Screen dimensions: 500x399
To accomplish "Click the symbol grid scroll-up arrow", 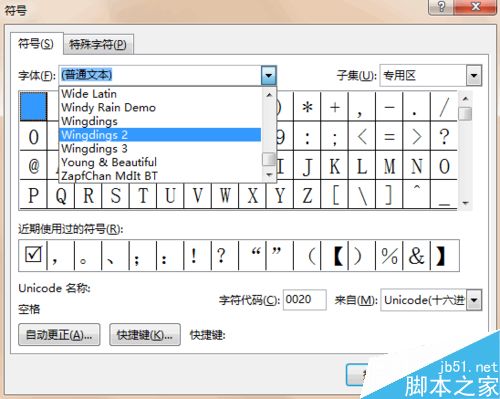I will coord(465,99).
